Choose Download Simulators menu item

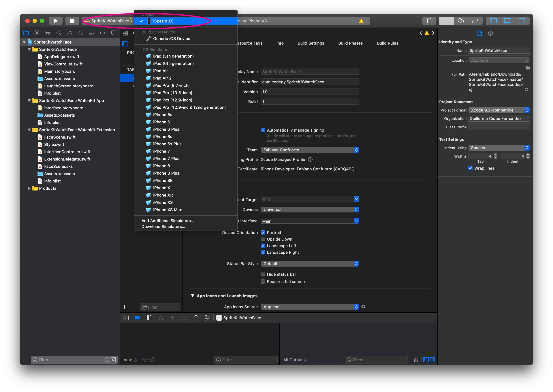(186, 226)
